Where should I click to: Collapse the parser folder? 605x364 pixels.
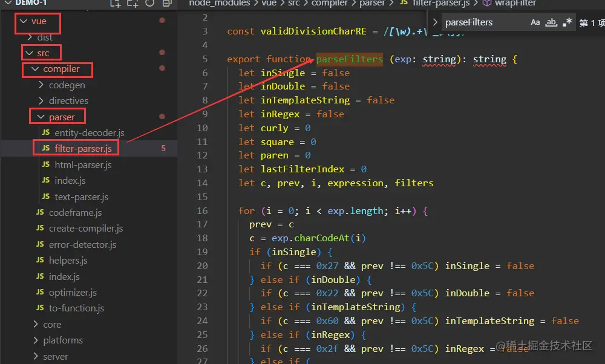coord(41,117)
